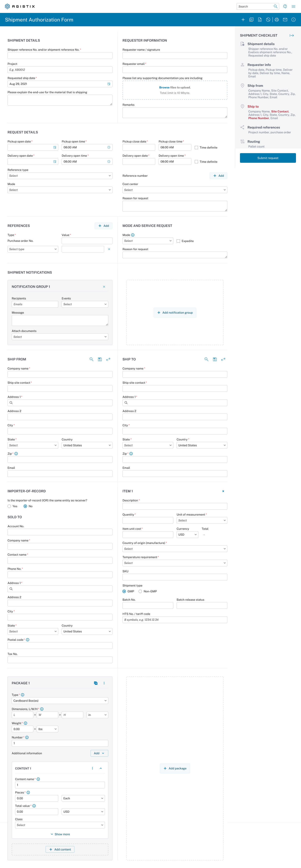Open the hamburger menu at top right
Screen dimensions: 301x868
click(293, 6)
